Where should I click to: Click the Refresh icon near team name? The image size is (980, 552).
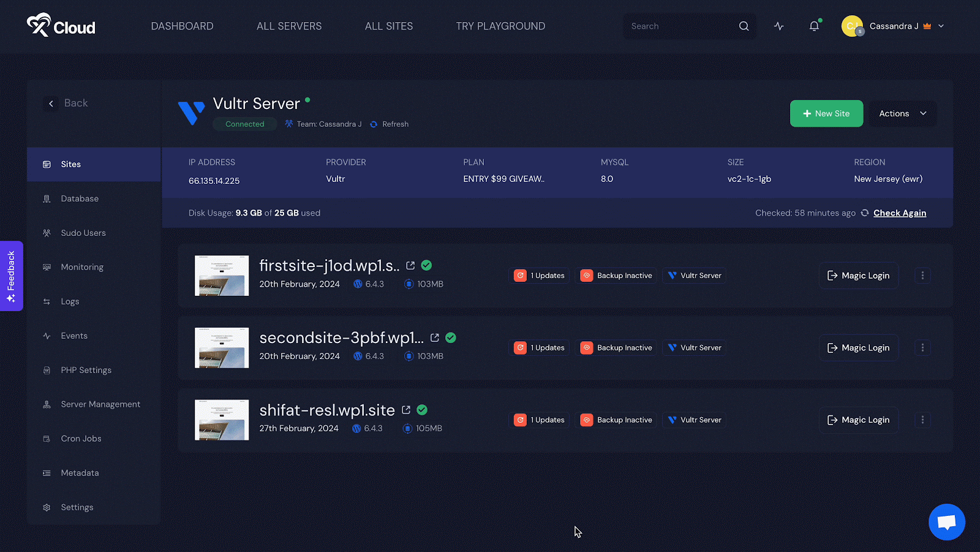[374, 124]
